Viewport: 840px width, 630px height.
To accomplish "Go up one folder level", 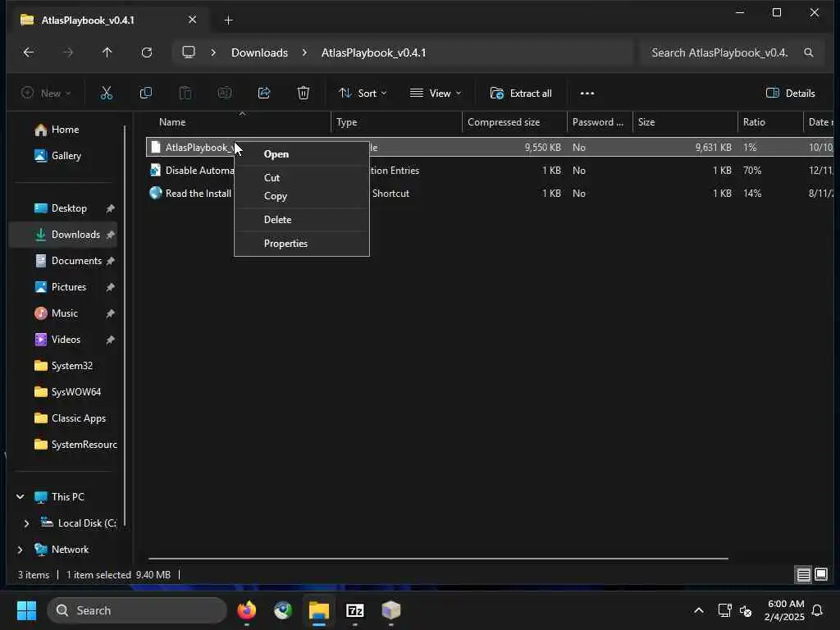I will (x=107, y=52).
